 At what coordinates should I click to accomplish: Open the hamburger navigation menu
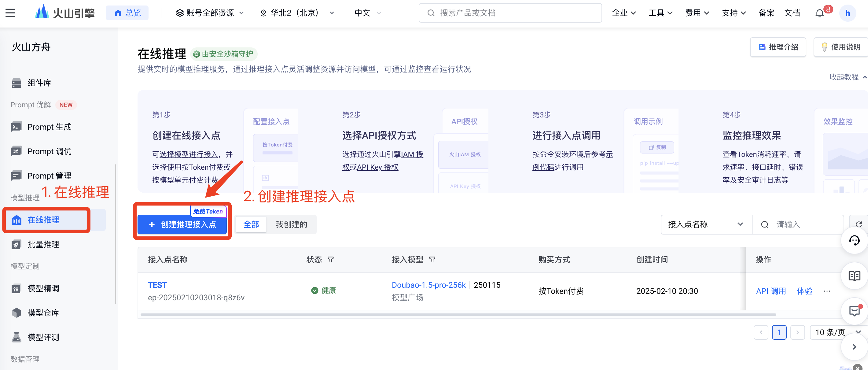[x=10, y=13]
